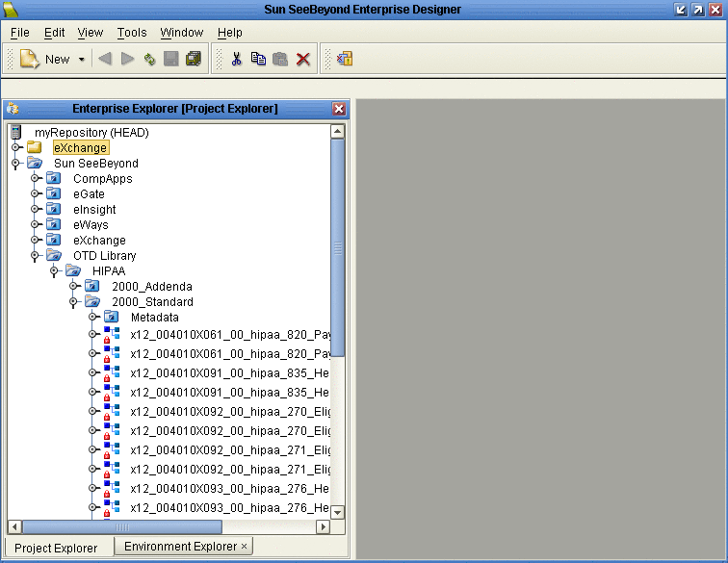Select the myRepository (HEAD) node
The width and height of the screenshot is (728, 563).
click(91, 132)
